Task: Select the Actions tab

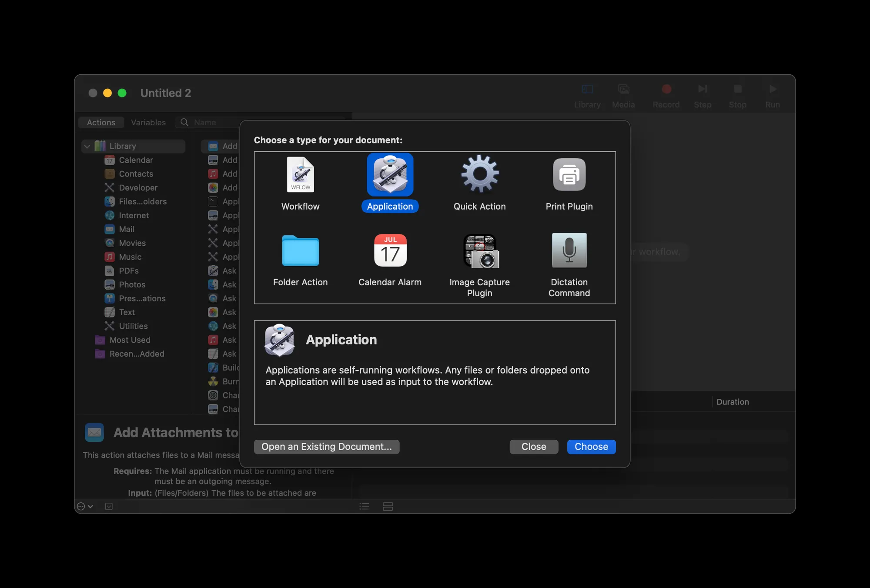Action: point(101,122)
